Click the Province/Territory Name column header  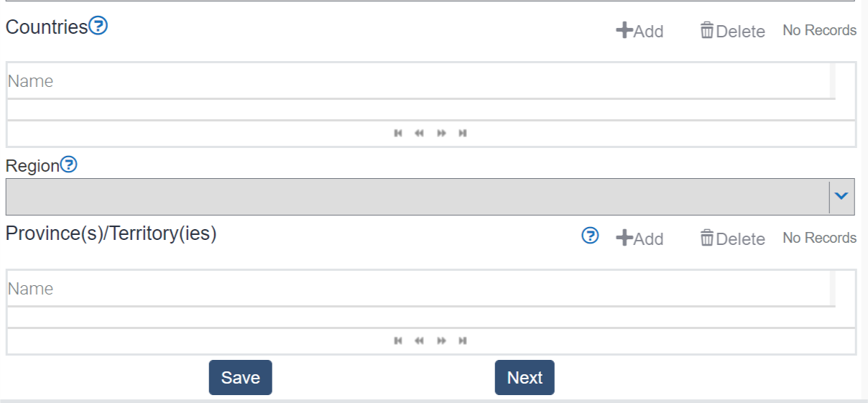click(x=31, y=289)
